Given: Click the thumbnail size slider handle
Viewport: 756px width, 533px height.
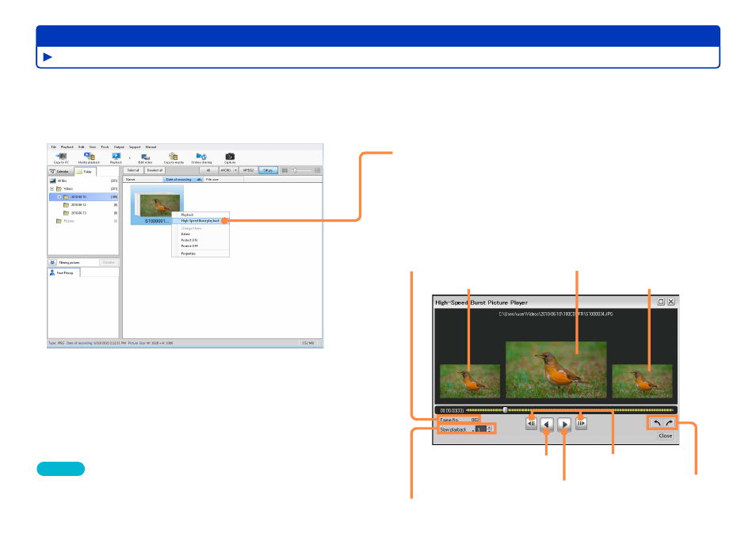Looking at the screenshot, I should pos(295,170).
